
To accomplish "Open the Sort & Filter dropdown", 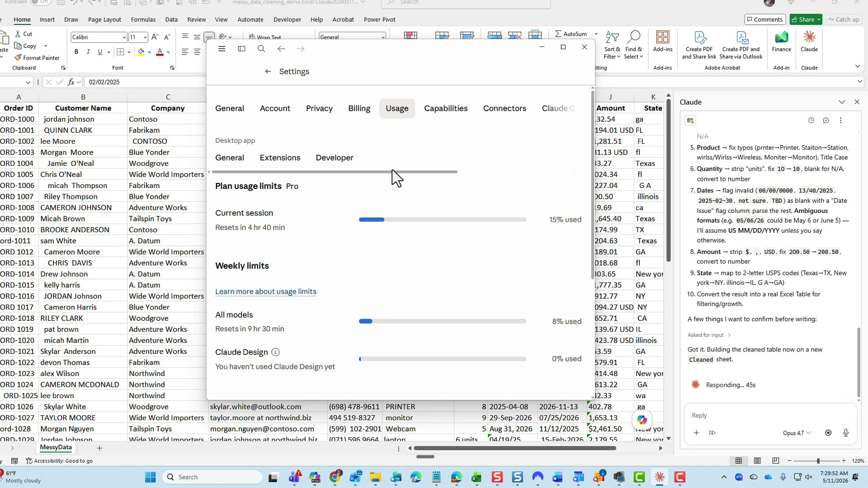I will (x=612, y=45).
